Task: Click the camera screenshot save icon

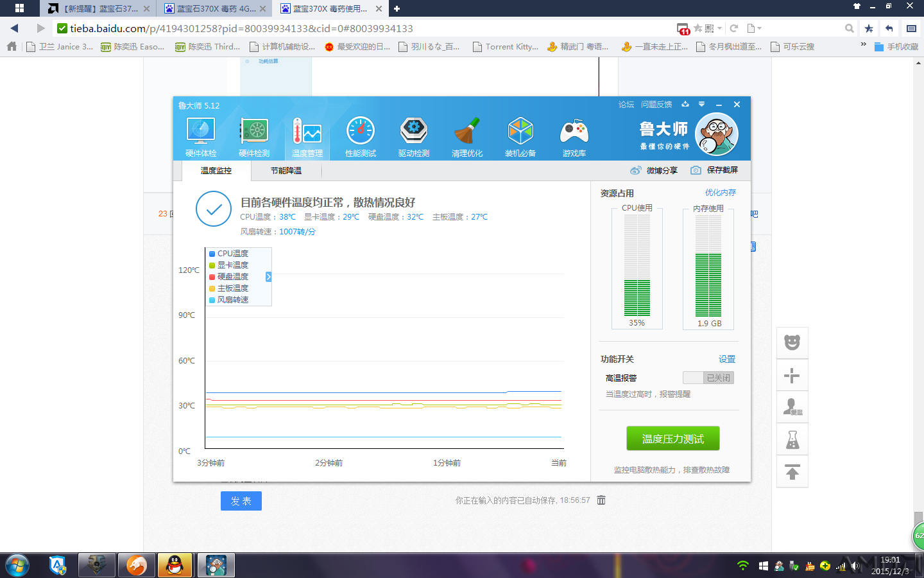Action: (x=696, y=170)
